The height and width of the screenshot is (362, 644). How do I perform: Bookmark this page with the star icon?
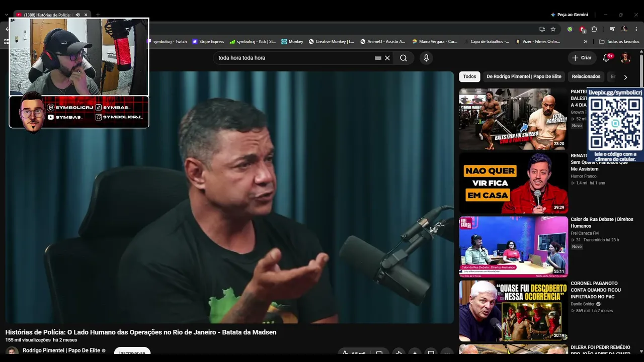coord(553,29)
